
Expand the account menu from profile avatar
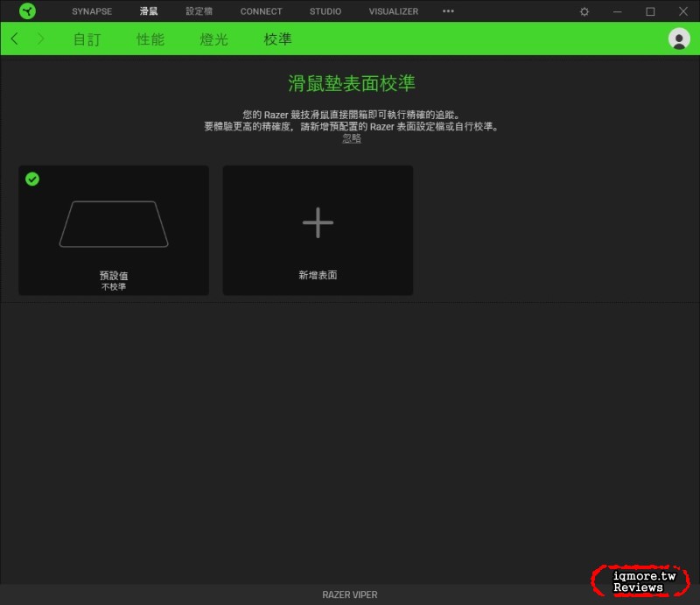click(680, 39)
